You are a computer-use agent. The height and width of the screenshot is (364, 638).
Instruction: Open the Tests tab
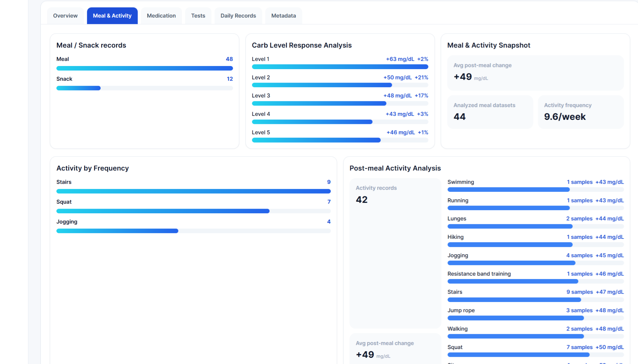(x=198, y=16)
